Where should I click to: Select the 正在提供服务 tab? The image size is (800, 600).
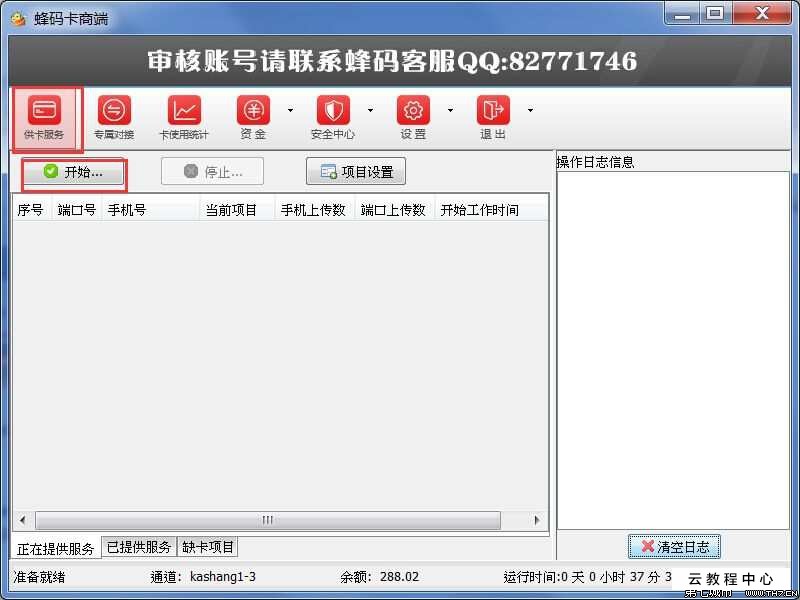(55, 546)
